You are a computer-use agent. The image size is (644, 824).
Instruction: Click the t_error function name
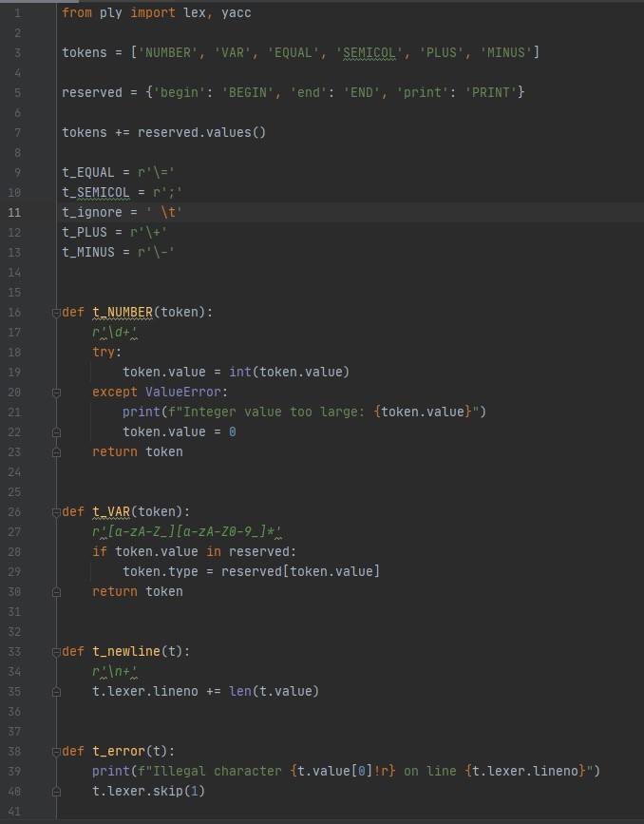(x=118, y=752)
